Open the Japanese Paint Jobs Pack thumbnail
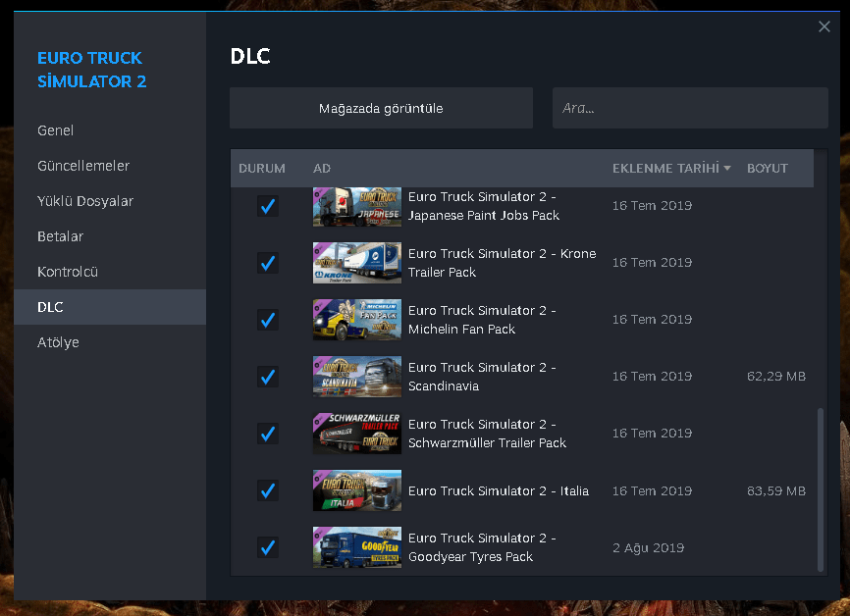This screenshot has height=616, width=850. pos(357,206)
